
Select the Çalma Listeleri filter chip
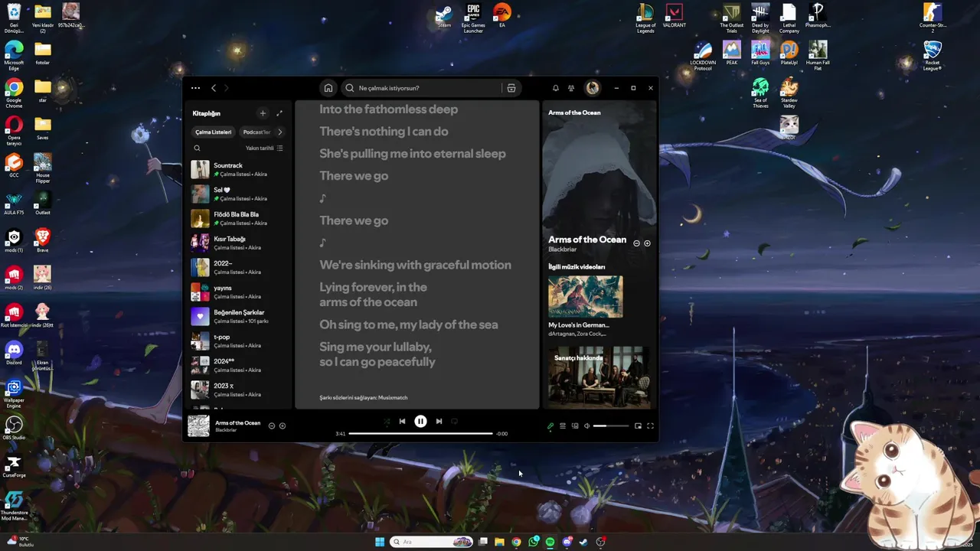[x=214, y=132]
